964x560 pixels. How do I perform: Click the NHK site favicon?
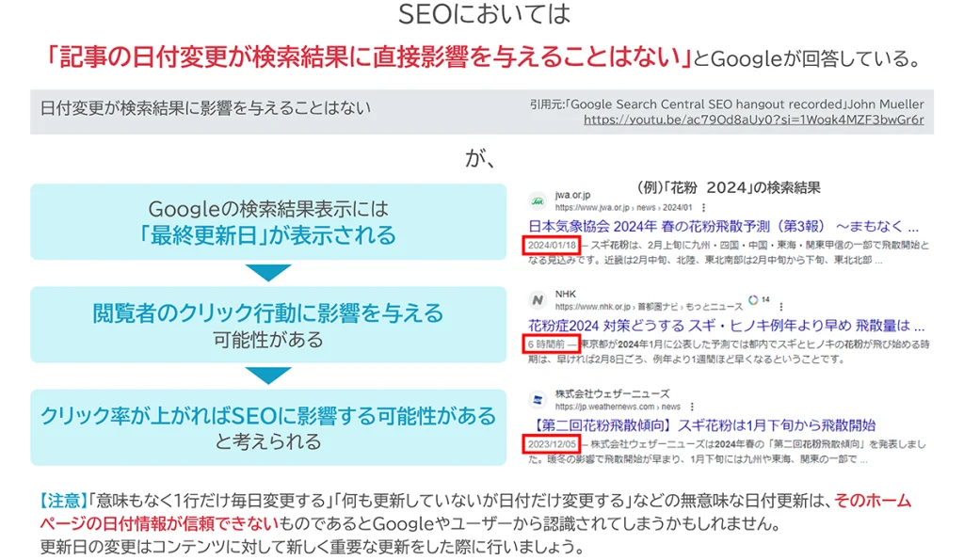538,300
